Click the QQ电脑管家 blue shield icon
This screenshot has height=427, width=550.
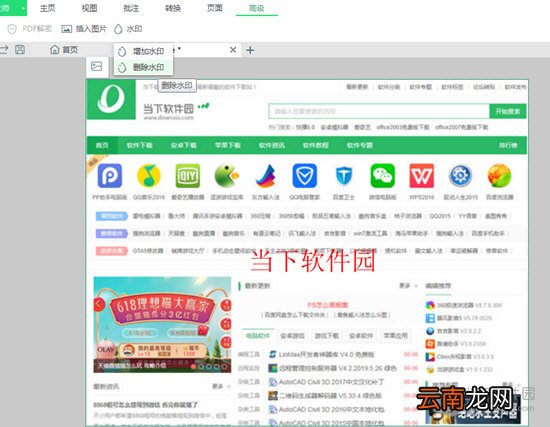coord(304,176)
